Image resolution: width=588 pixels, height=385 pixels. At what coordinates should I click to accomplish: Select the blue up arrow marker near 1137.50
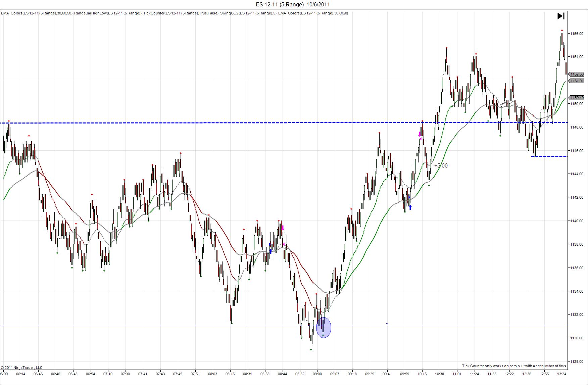pyautogui.click(x=271, y=251)
